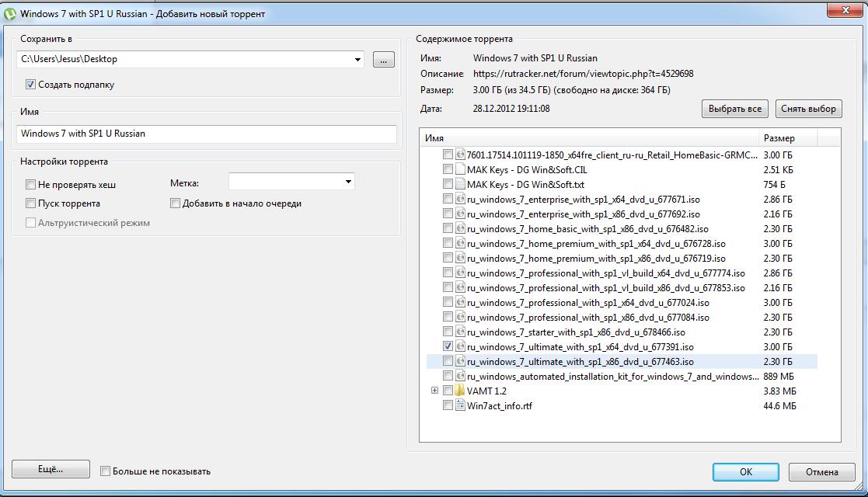The height and width of the screenshot is (497, 868).
Task: Click the torrent name input field
Action: coord(207,134)
